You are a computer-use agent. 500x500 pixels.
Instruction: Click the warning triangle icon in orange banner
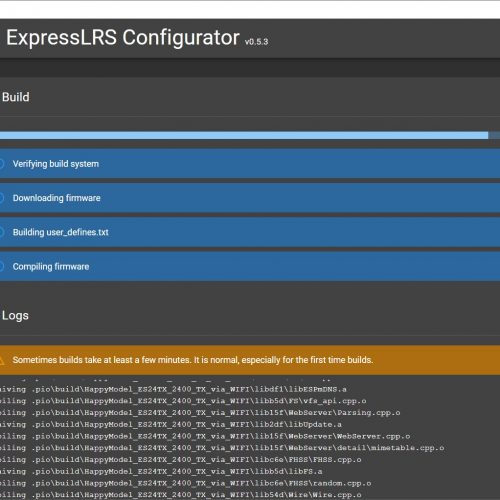pos(1,360)
